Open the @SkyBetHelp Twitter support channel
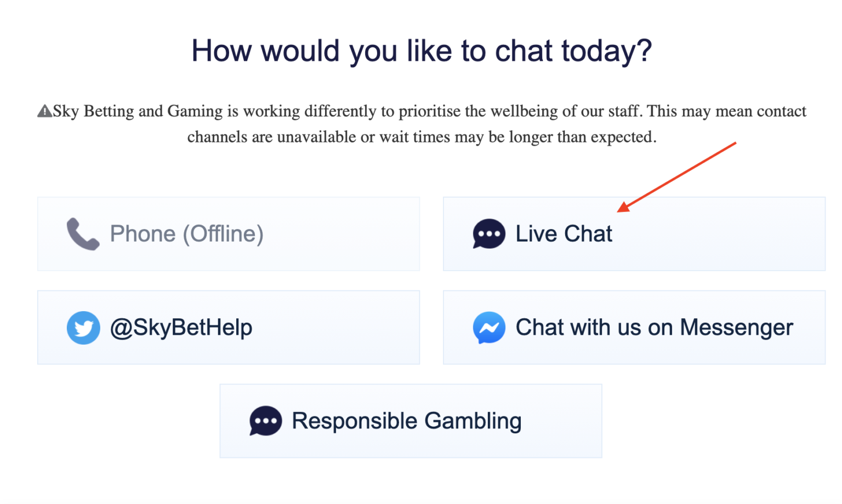Viewport: 842px width, 504px height. point(229,328)
